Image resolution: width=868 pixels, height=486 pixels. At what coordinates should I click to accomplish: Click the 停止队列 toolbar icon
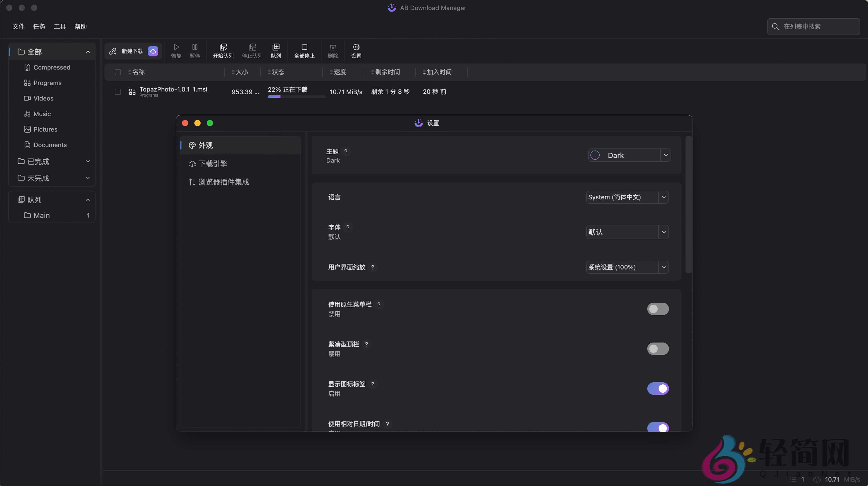[252, 51]
